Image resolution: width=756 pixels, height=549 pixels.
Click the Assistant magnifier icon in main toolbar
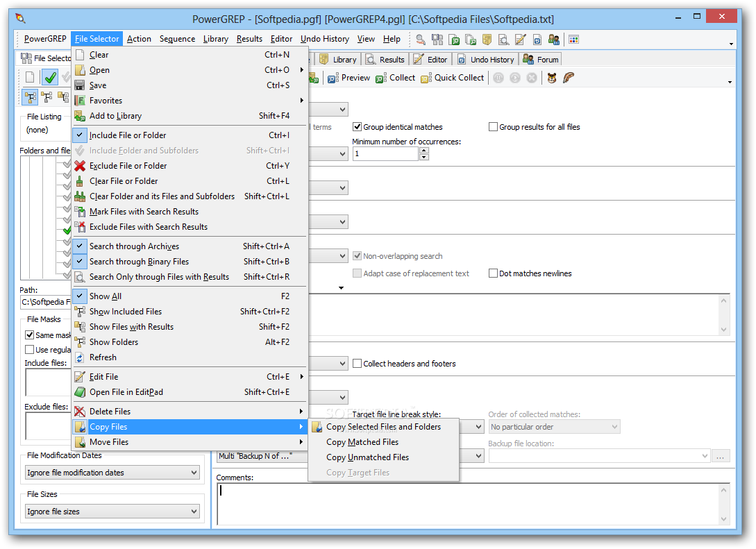(x=421, y=39)
